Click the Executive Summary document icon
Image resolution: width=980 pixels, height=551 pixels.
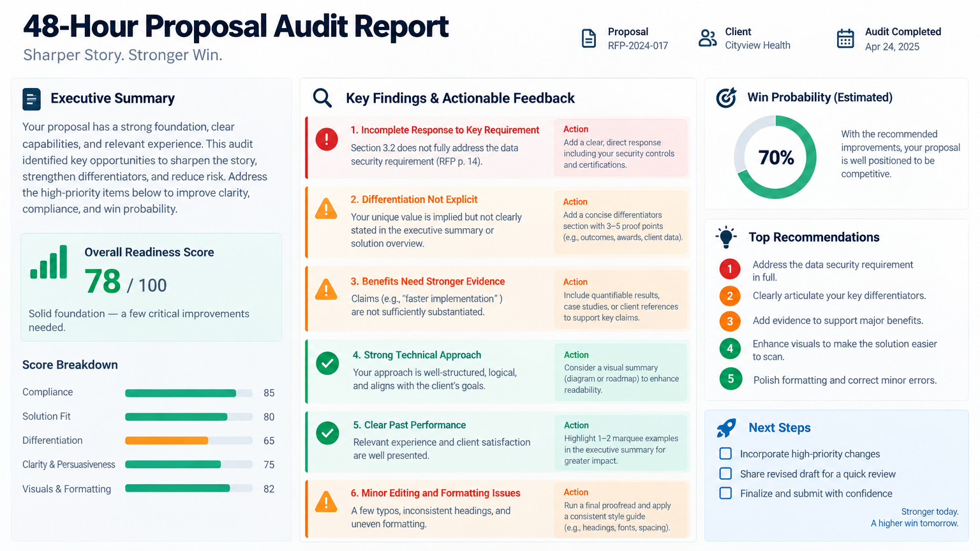click(x=31, y=99)
